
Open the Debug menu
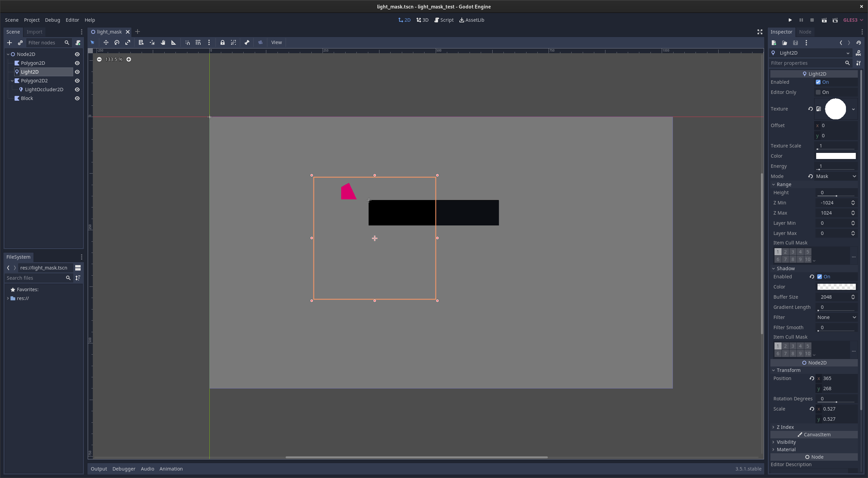(53, 20)
